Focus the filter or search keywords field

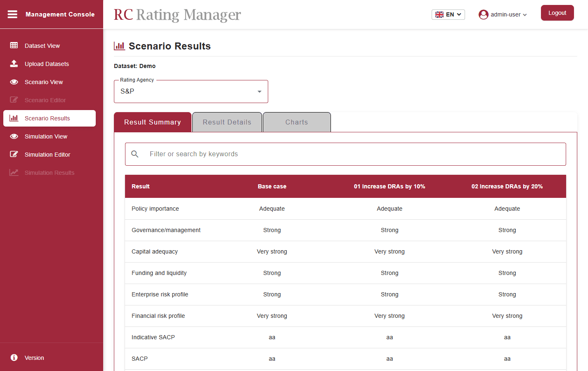345,154
